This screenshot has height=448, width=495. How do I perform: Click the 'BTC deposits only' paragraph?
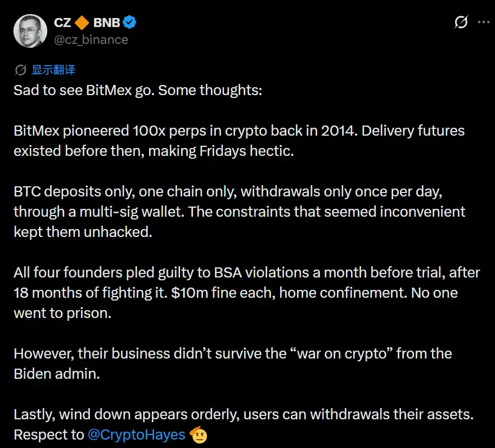[239, 212]
